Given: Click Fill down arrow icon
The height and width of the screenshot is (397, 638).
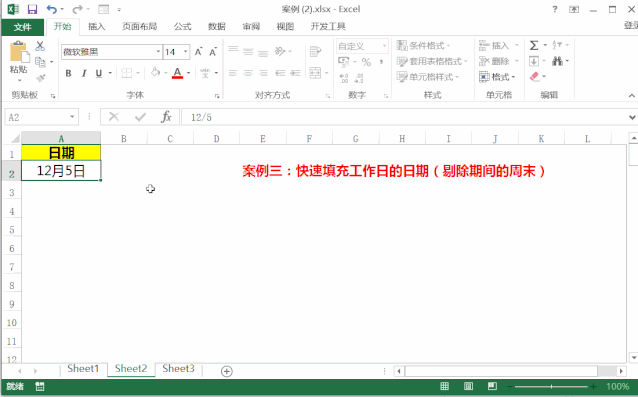Looking at the screenshot, I should coord(533,61).
